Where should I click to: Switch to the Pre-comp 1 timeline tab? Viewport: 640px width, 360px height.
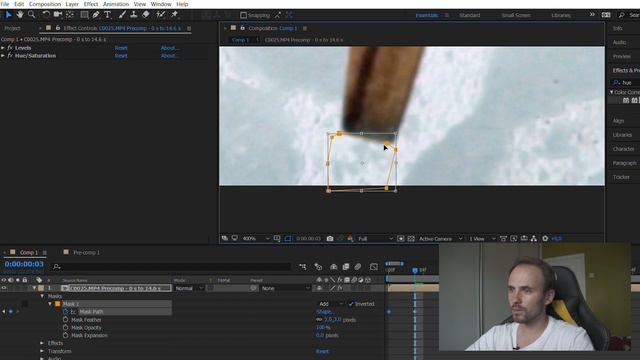point(86,252)
